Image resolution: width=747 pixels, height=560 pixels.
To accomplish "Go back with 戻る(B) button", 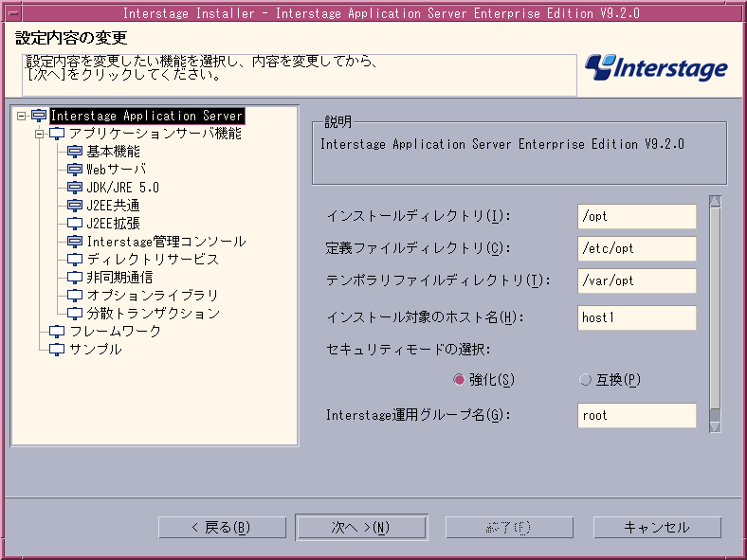I will click(x=222, y=528).
